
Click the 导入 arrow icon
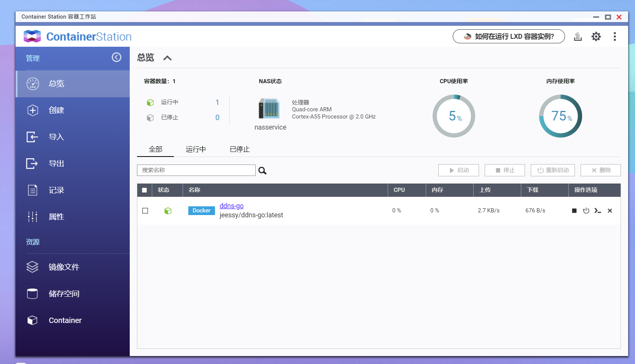[x=32, y=137]
